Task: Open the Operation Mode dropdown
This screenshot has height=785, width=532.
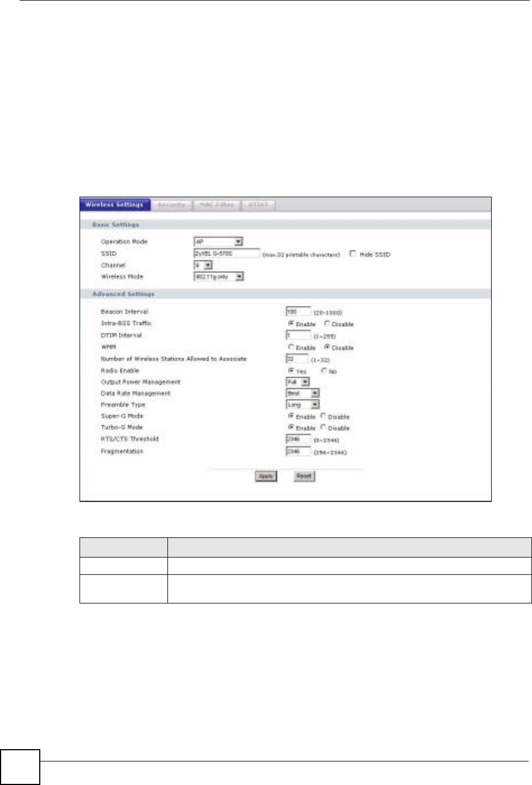Action: [218, 241]
